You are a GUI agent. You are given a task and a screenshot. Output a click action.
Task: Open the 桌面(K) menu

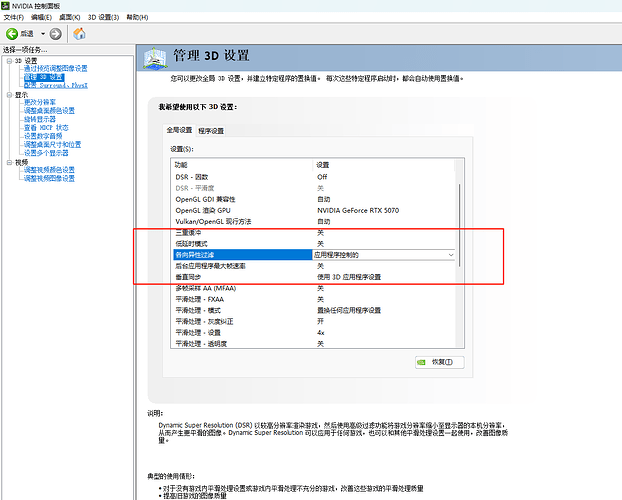tap(69, 17)
